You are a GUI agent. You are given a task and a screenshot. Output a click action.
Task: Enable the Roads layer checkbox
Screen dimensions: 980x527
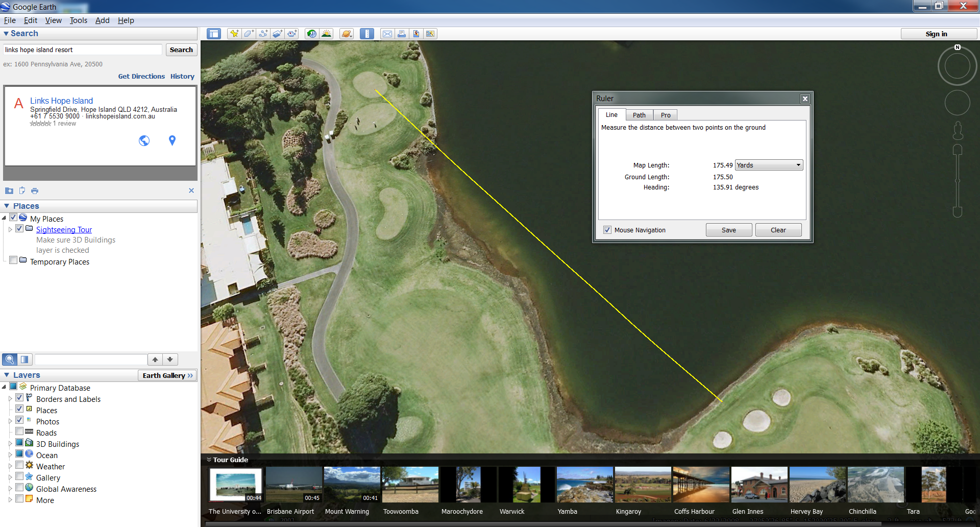tap(19, 432)
